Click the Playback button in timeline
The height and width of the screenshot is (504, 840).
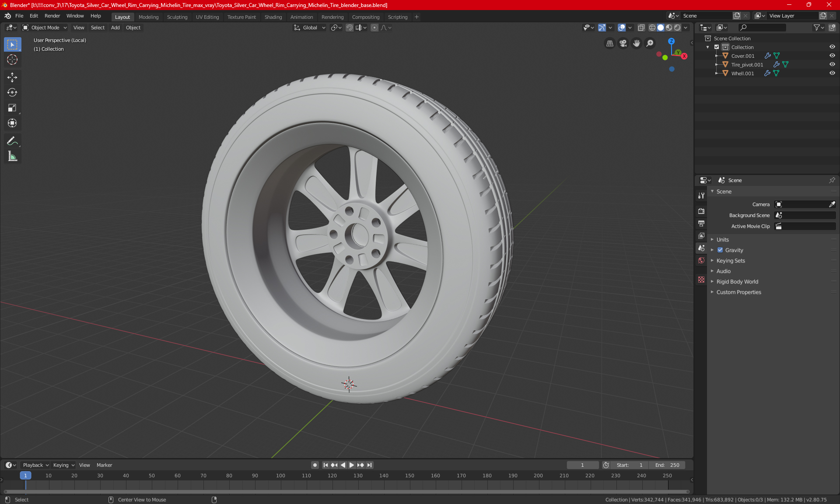35,465
